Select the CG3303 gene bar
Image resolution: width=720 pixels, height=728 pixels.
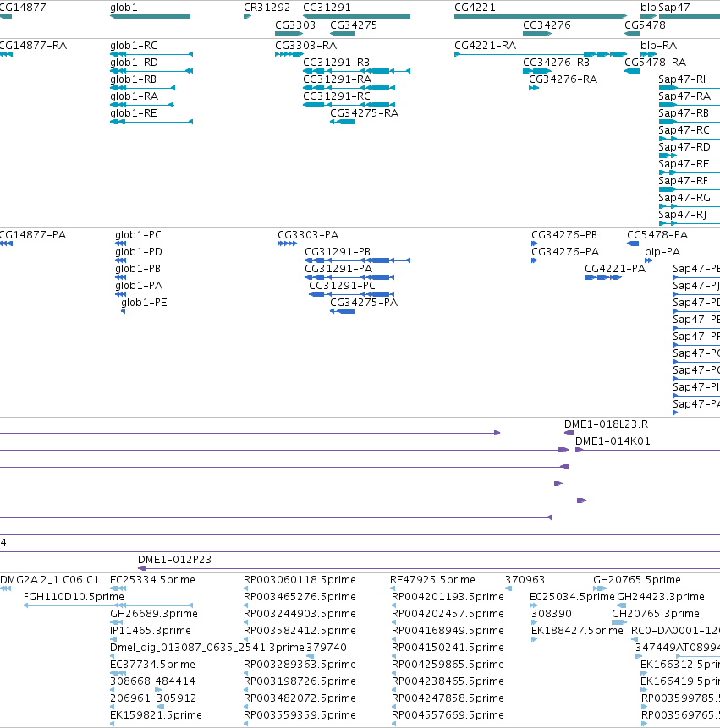(x=289, y=34)
